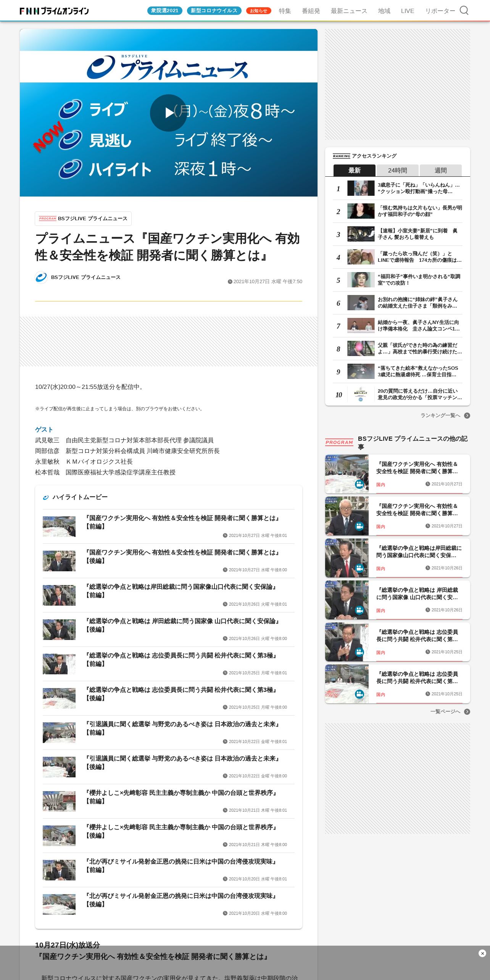Open ranking 4 LINEで虐待報告 article
Screen dimensions: 490x980
(x=397, y=257)
